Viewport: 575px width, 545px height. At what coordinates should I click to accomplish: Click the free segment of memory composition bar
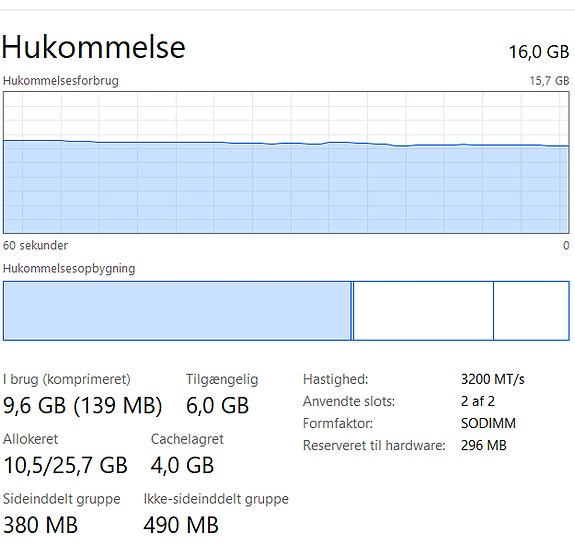click(x=531, y=311)
